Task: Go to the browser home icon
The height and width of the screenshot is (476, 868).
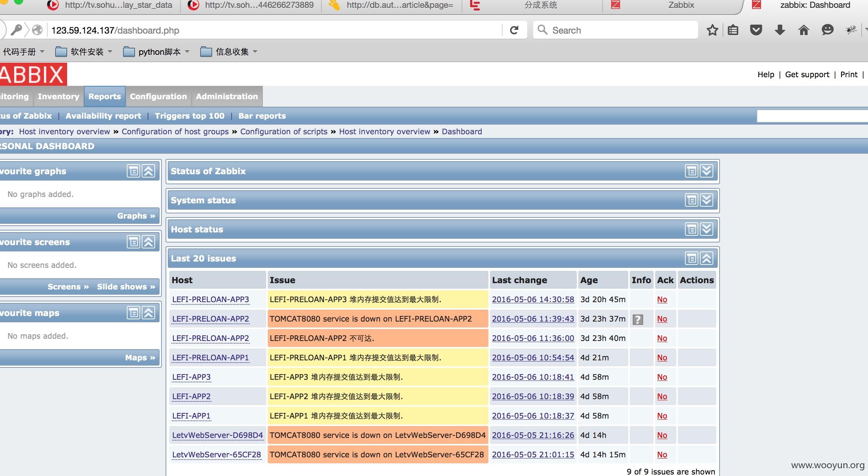Action: click(804, 30)
